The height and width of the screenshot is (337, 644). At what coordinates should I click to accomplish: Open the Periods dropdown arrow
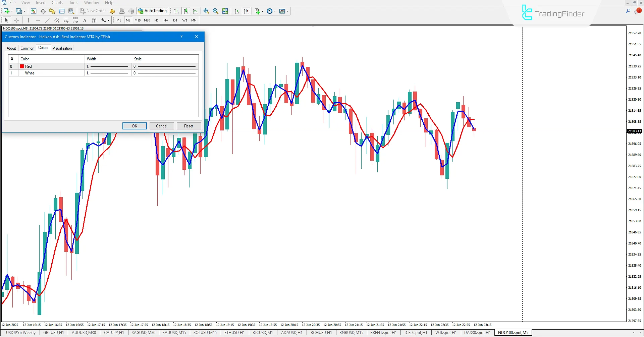pyautogui.click(x=275, y=11)
